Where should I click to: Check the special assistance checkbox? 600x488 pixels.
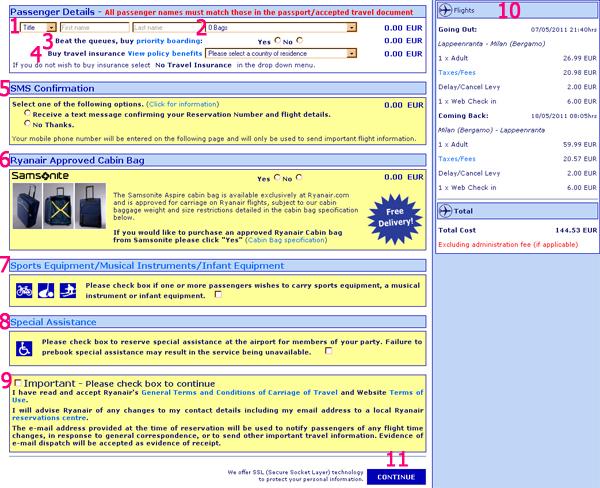(328, 351)
